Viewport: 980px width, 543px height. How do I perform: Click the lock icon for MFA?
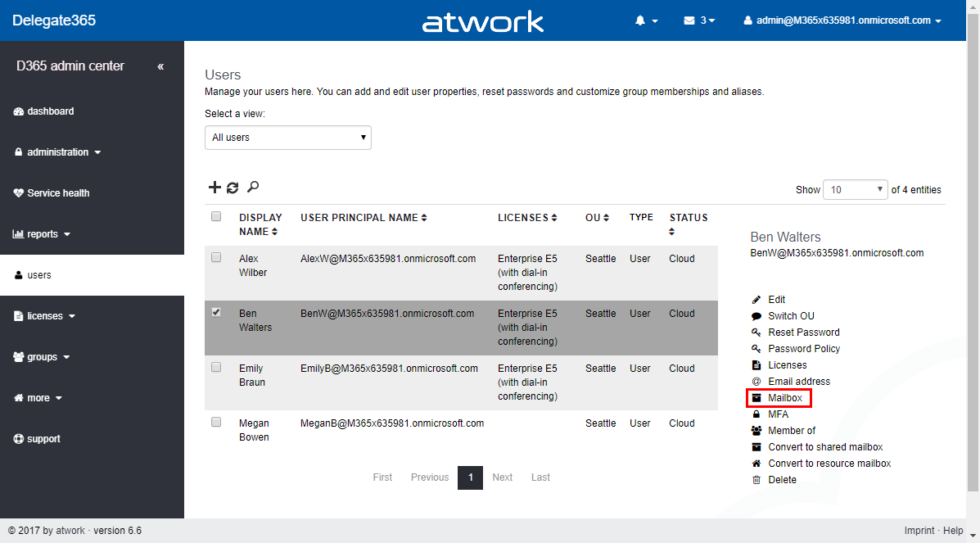(x=756, y=414)
